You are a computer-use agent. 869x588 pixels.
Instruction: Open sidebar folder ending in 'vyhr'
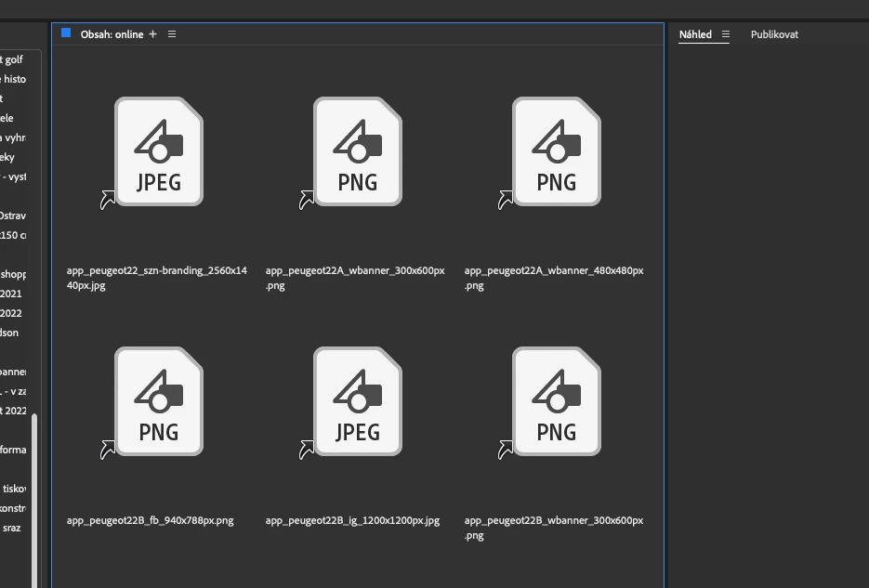click(13, 137)
